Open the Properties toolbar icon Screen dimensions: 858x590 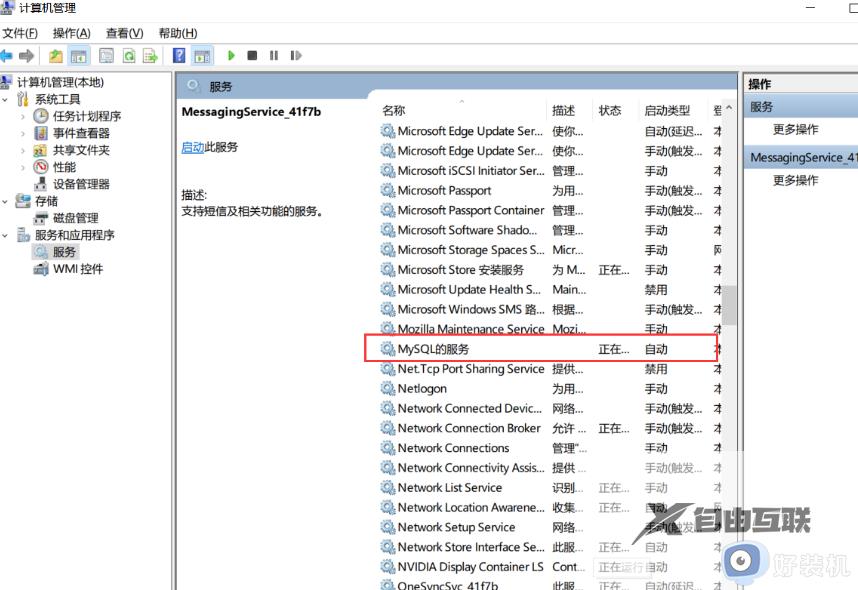(x=107, y=55)
